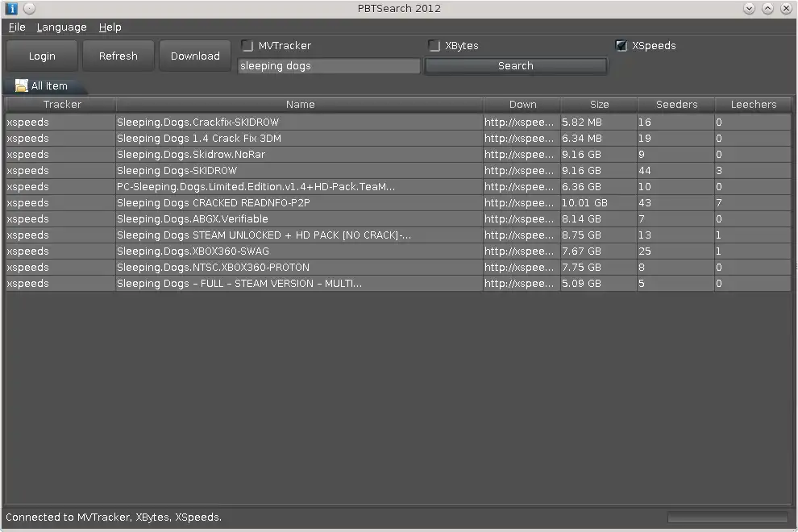Select 'Sleeping Dogs 1.4 Crack Fix 3DM'
This screenshot has width=798, height=532.
398,139
